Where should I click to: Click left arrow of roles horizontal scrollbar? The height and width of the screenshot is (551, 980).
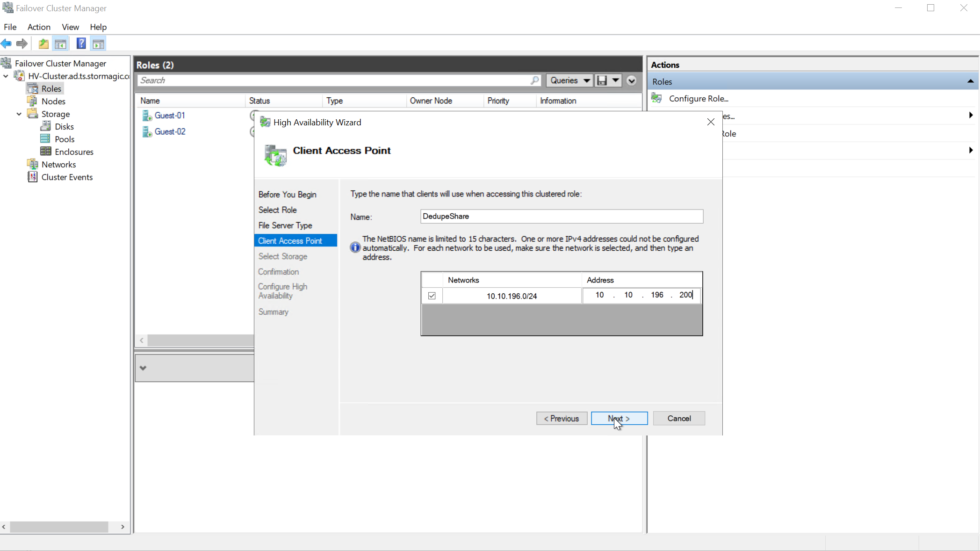(x=142, y=341)
